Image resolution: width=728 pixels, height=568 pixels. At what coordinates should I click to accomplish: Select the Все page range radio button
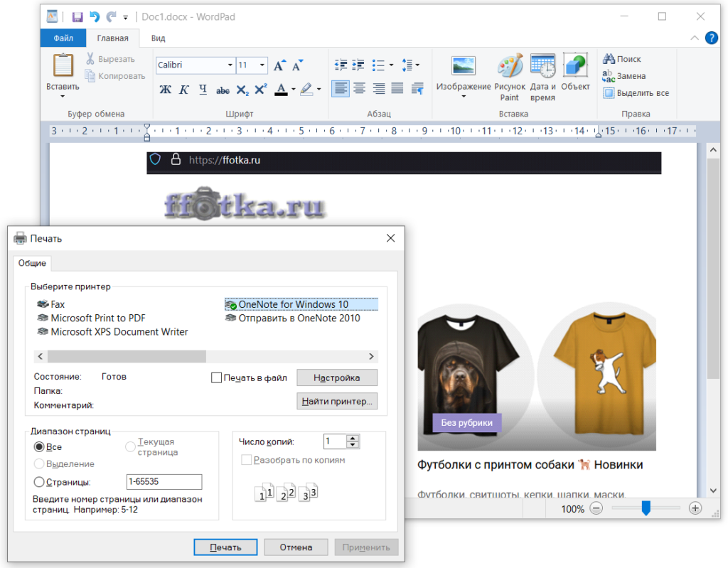pos(39,447)
